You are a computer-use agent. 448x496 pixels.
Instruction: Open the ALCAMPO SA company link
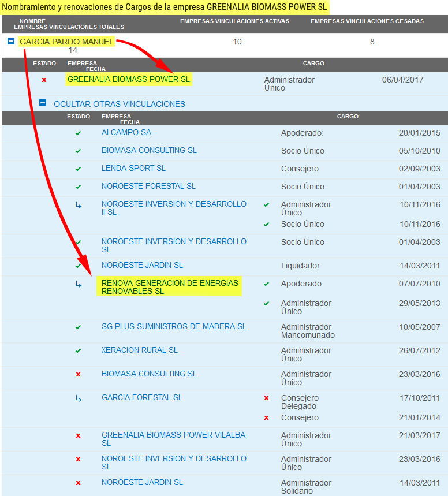tap(126, 132)
